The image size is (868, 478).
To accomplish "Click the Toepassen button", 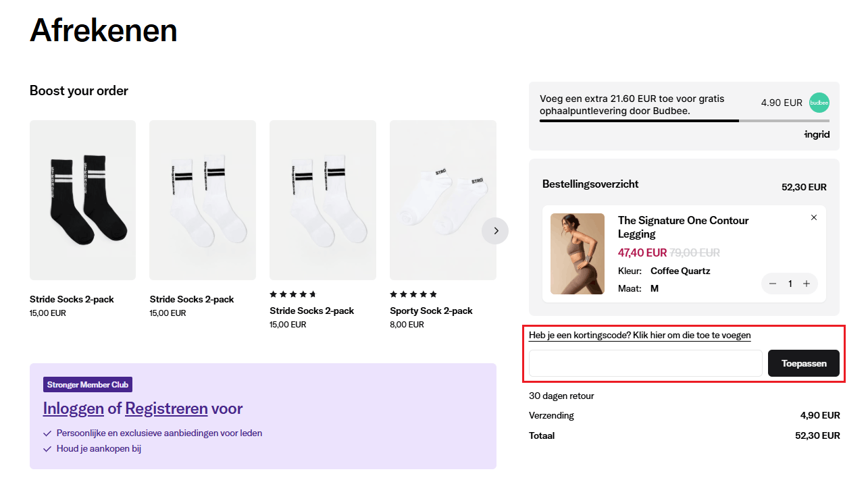I will tap(804, 363).
